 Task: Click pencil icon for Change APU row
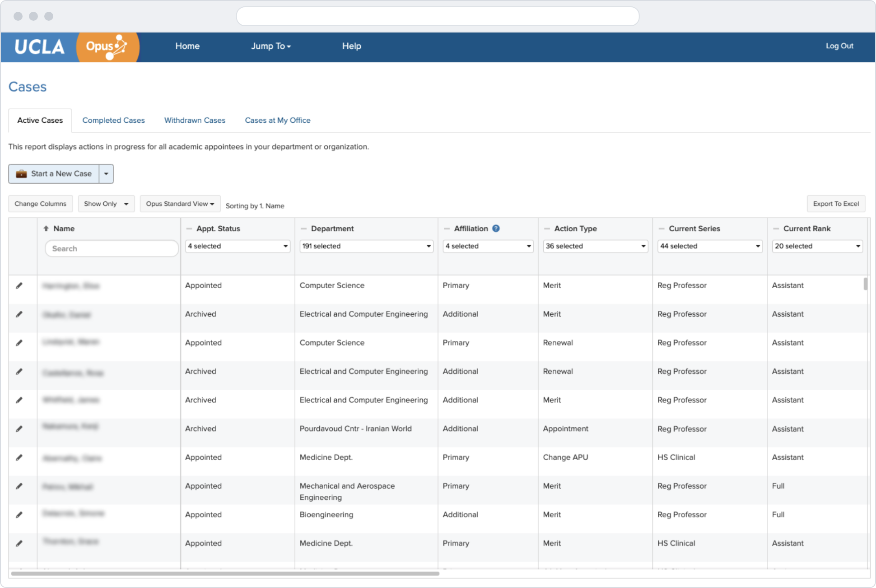point(19,457)
